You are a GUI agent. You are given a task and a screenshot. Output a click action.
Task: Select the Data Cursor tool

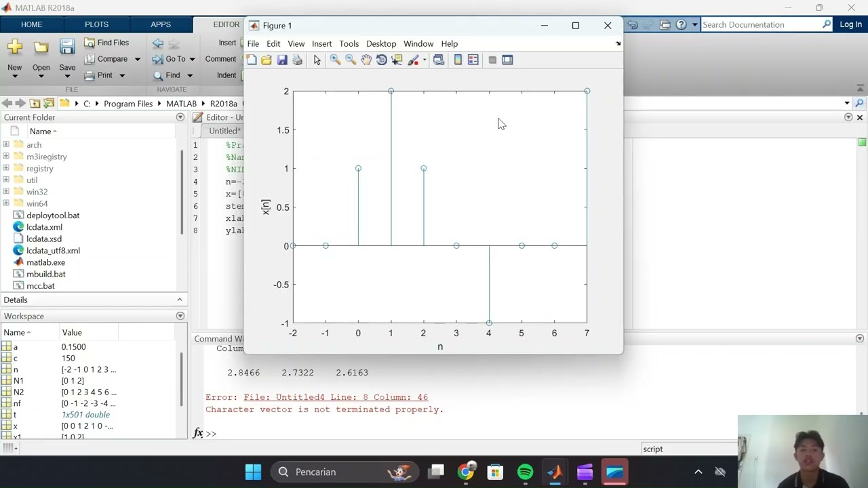click(x=397, y=60)
